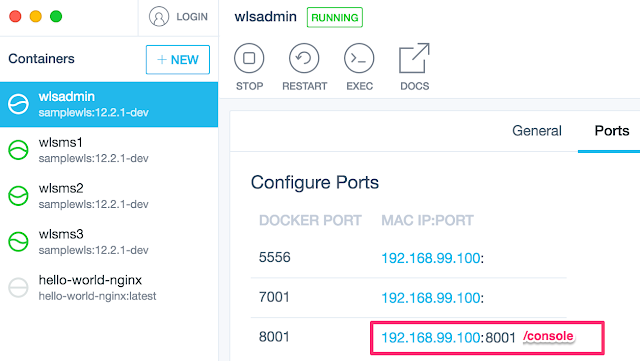Click wlsms3 container status icon
This screenshot has width=640, height=361.
pyautogui.click(x=18, y=241)
